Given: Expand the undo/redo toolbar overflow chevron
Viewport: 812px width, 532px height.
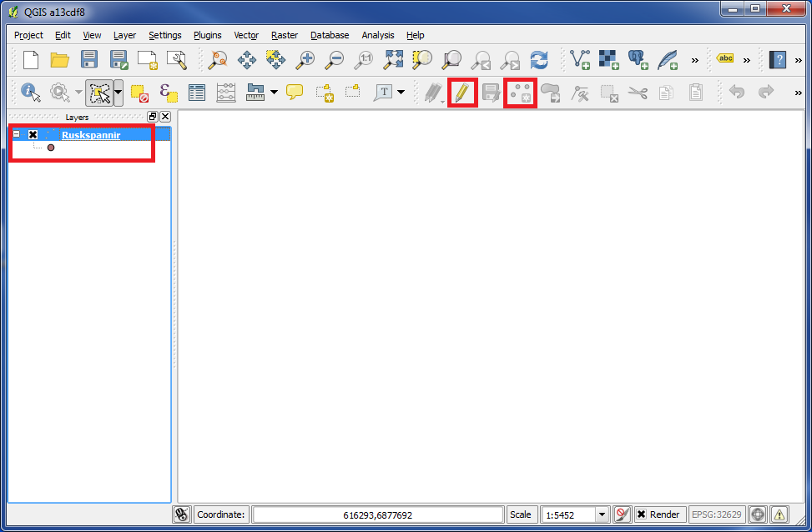Looking at the screenshot, I should 798,93.
